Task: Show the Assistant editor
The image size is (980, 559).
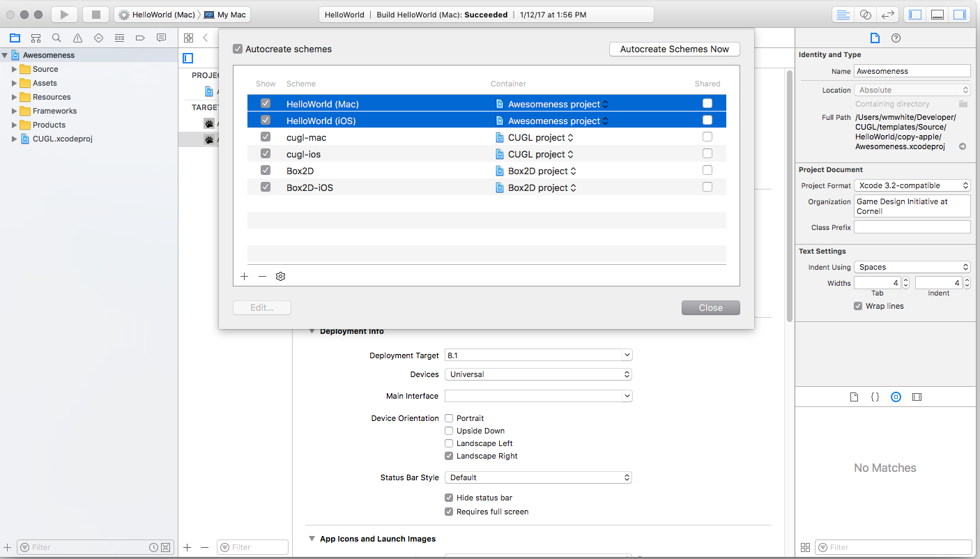Action: 865,15
